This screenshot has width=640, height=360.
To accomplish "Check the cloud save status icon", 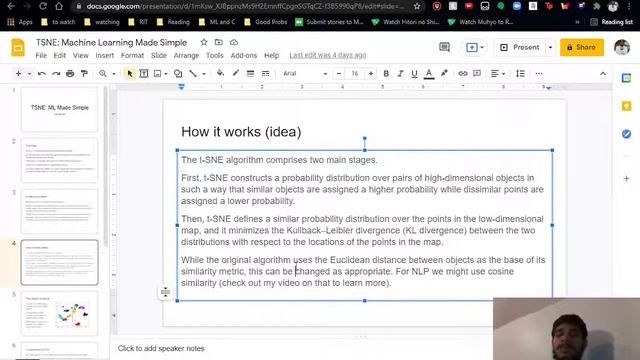I will (x=234, y=42).
